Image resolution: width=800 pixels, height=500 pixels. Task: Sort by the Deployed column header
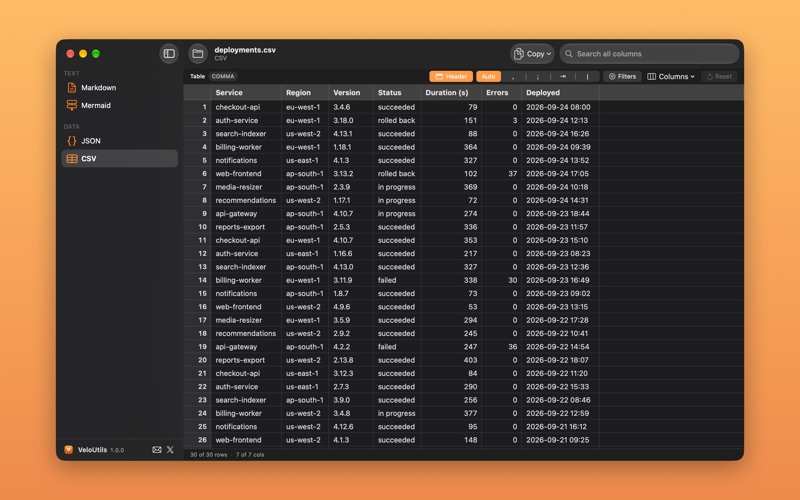click(x=560, y=93)
